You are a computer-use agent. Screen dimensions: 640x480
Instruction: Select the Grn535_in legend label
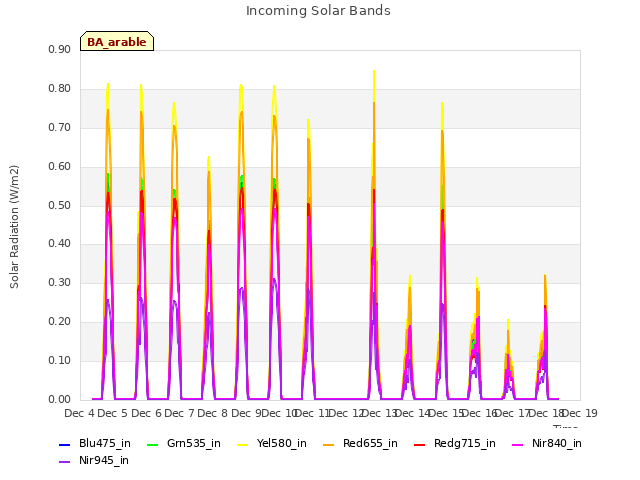[x=194, y=444]
